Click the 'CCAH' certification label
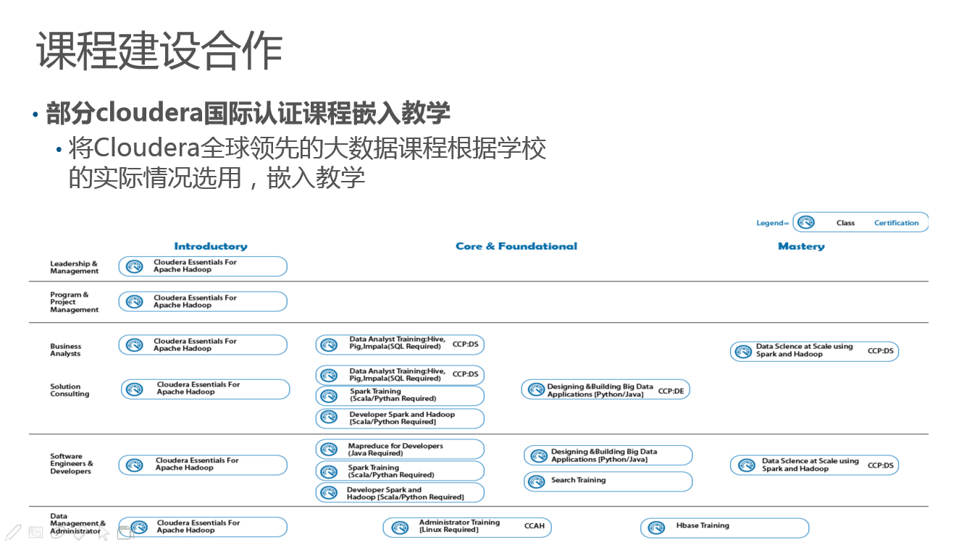Viewport: 980px width, 545px height. [535, 525]
